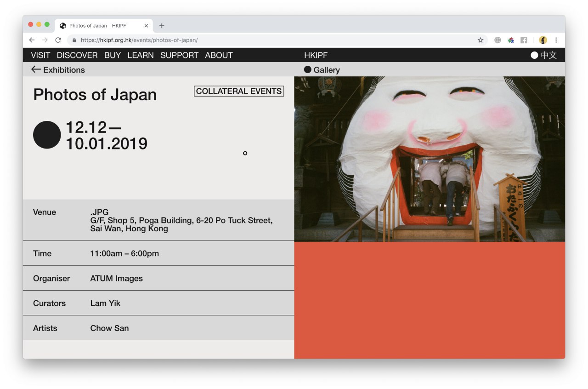Click the Curators label

point(49,303)
